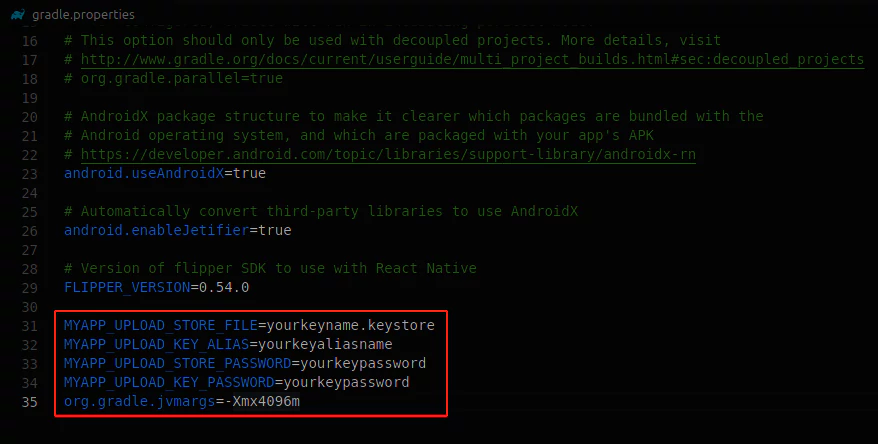Screen dimensions: 878x444
Task: Click the android.useAndroidX=true line
Action: [x=165, y=173]
